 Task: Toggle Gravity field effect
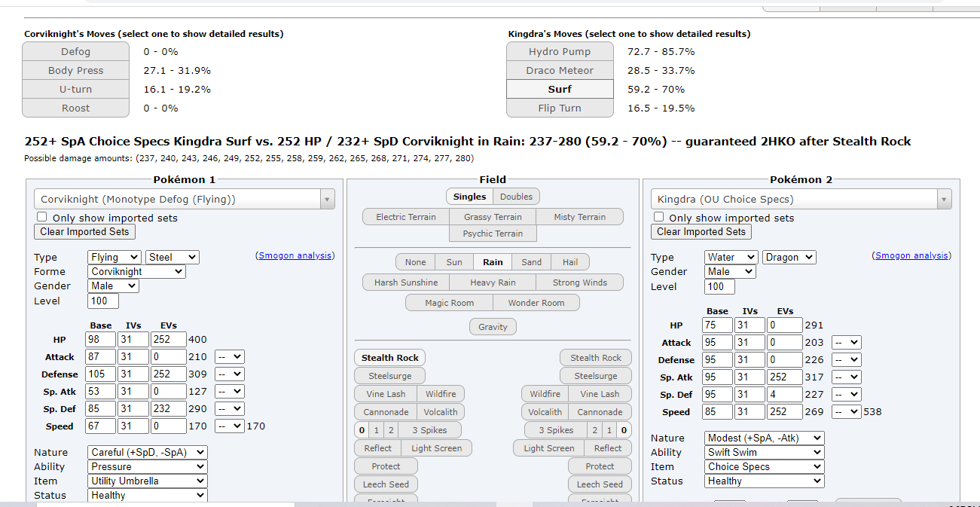pyautogui.click(x=493, y=327)
